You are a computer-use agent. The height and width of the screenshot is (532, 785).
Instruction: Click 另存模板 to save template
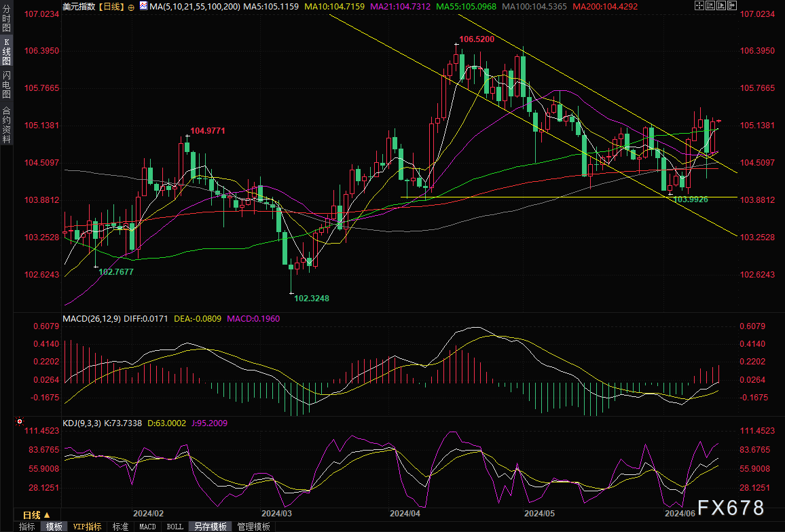pyautogui.click(x=209, y=527)
